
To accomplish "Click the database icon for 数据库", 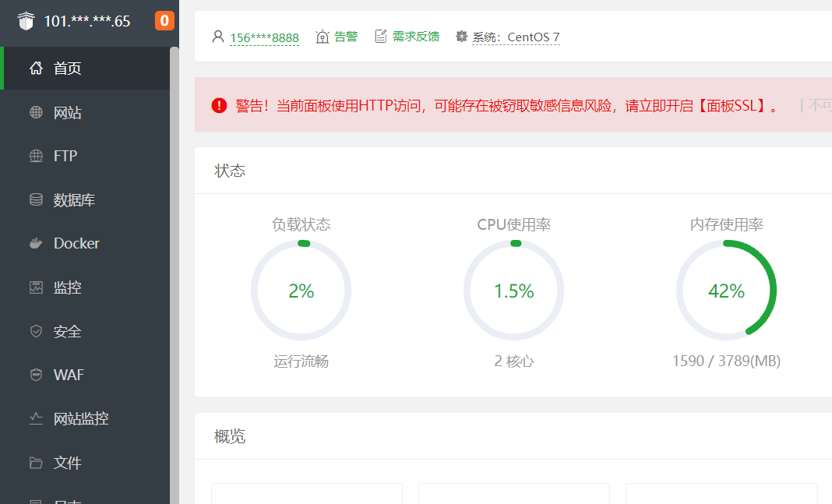I will (36, 200).
